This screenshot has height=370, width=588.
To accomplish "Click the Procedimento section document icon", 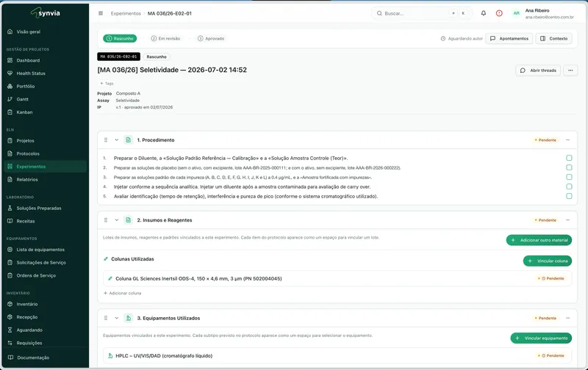I will 128,139.
